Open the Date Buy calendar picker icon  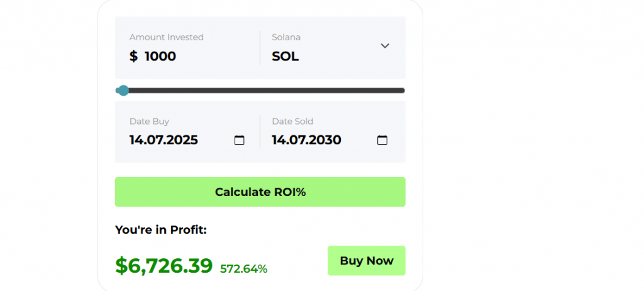[x=239, y=140]
